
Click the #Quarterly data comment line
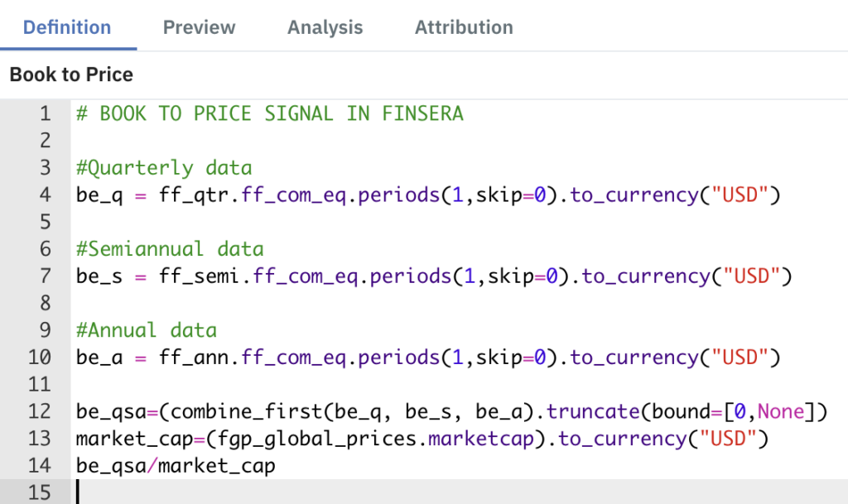tap(164, 168)
